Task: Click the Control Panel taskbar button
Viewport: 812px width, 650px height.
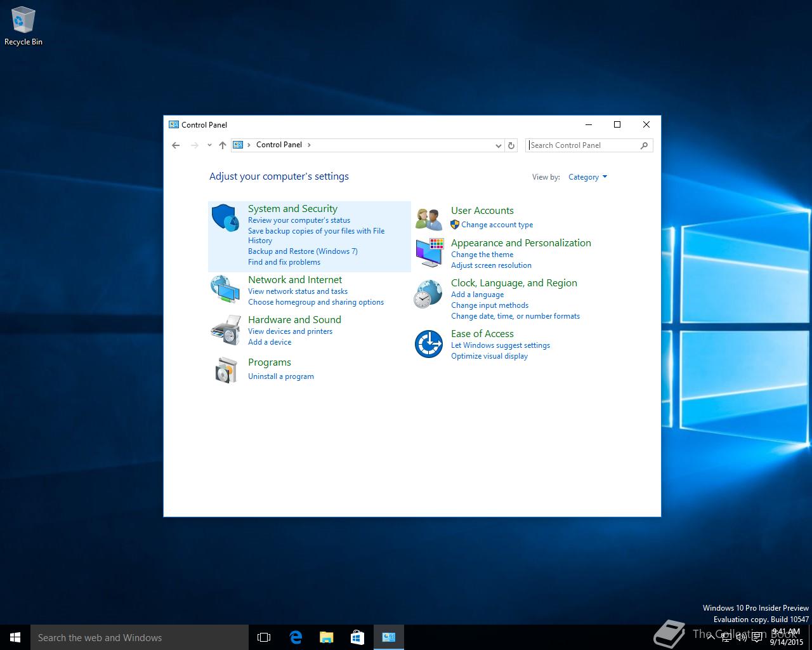Action: click(x=389, y=637)
